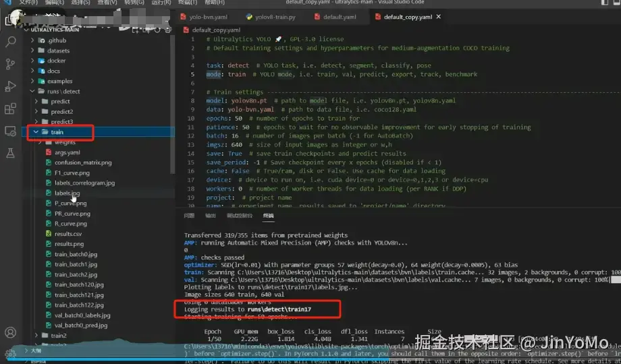The image size is (621, 364).
Task: Click 'yolov8n.pt' value on line 8
Action: [x=248, y=100]
